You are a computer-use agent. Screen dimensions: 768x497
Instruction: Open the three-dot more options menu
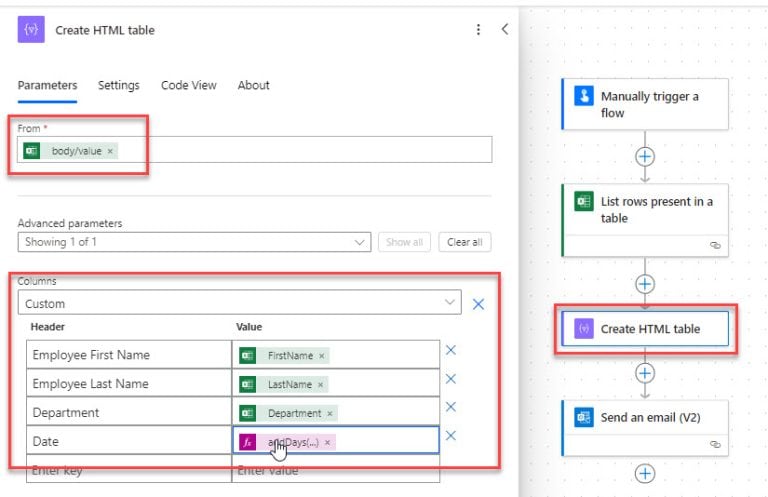point(478,30)
